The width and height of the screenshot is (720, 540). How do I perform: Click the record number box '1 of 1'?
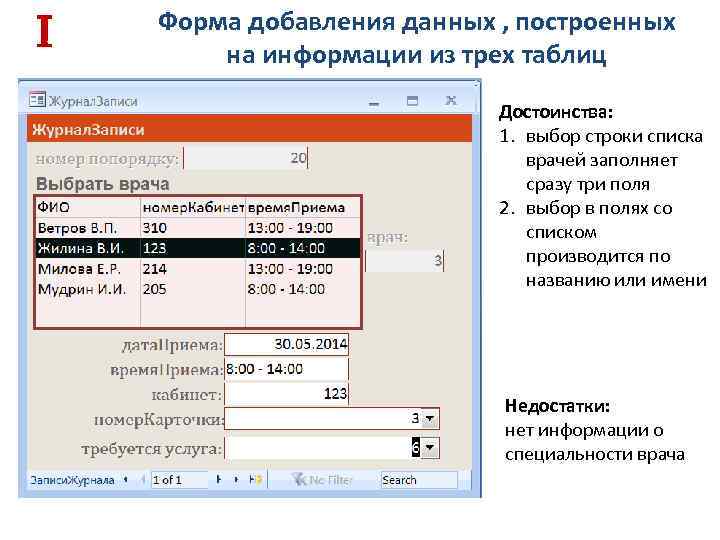180,480
